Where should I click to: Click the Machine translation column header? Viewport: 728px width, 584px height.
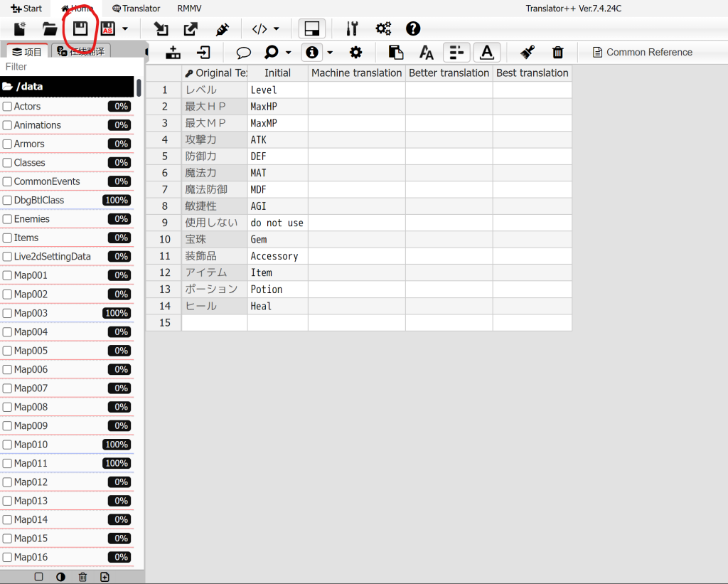[356, 73]
